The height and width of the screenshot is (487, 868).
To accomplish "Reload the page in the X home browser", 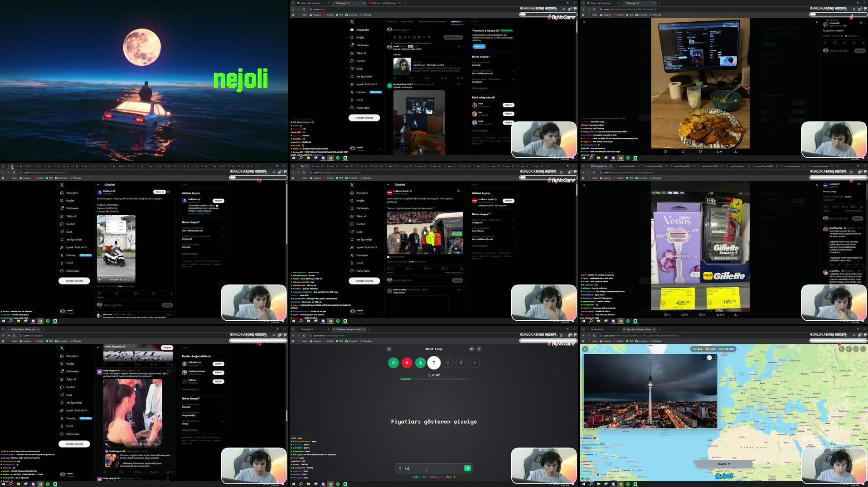I will click(304, 9).
